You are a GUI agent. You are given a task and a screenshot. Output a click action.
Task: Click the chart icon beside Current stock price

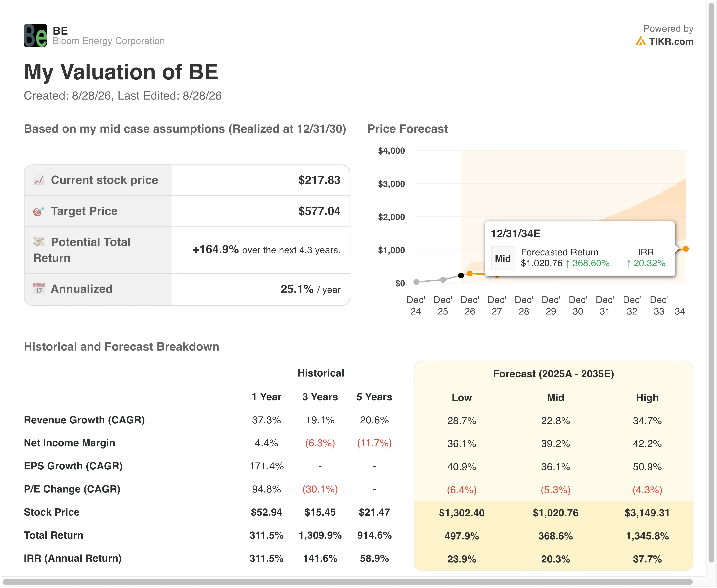tap(39, 180)
